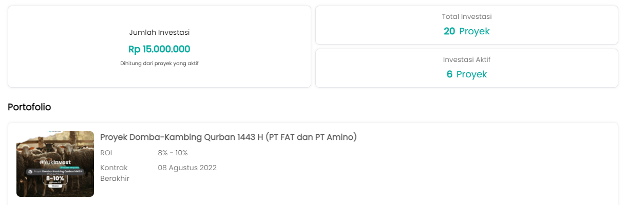Screen dimensions: 644x205
Task: Click the Investasi Aktif label
Action: [x=466, y=59]
